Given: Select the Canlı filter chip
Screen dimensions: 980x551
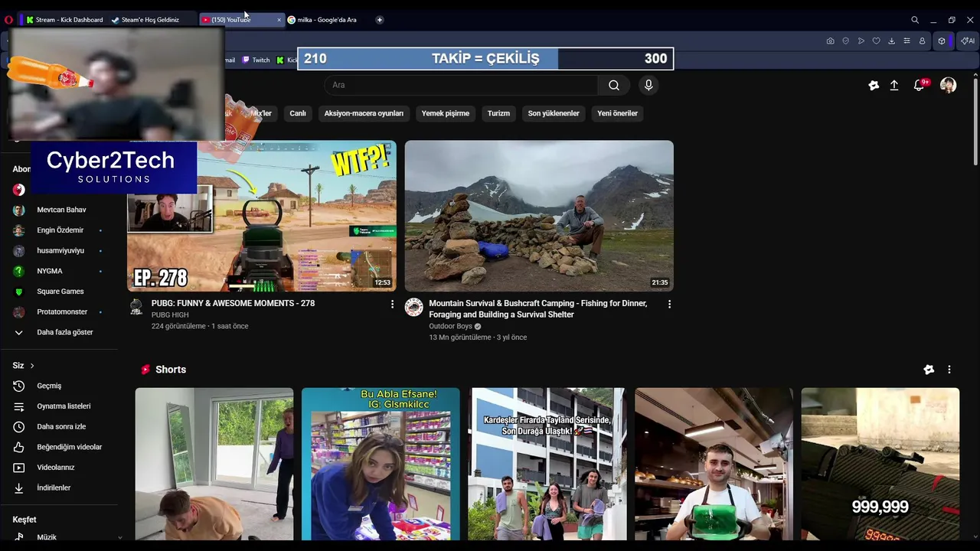Looking at the screenshot, I should tap(298, 113).
